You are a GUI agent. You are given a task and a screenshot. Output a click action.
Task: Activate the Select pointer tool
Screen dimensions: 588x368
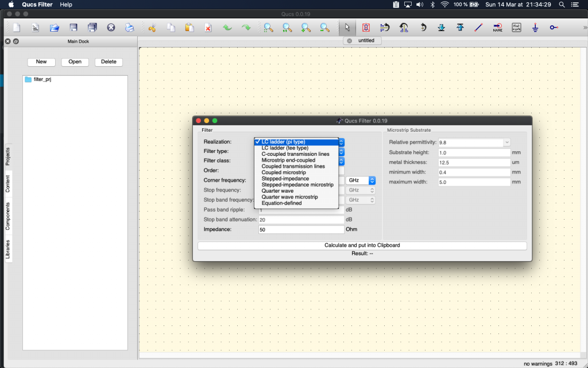click(347, 28)
